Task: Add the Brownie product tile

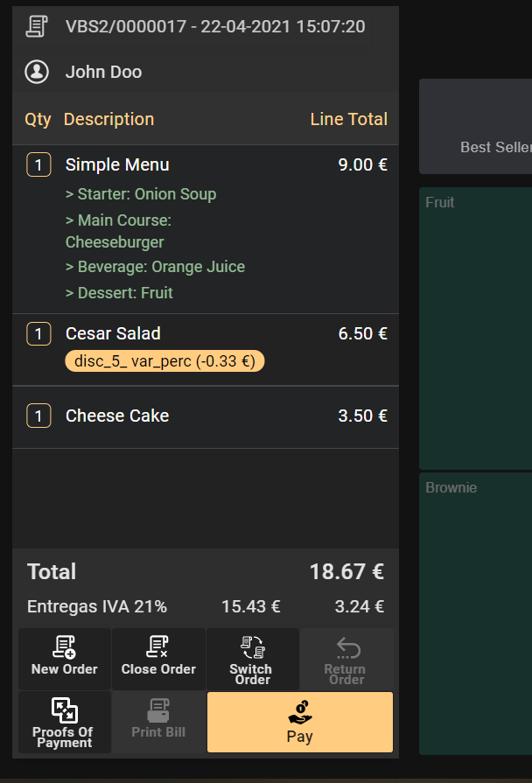Action: (476, 612)
